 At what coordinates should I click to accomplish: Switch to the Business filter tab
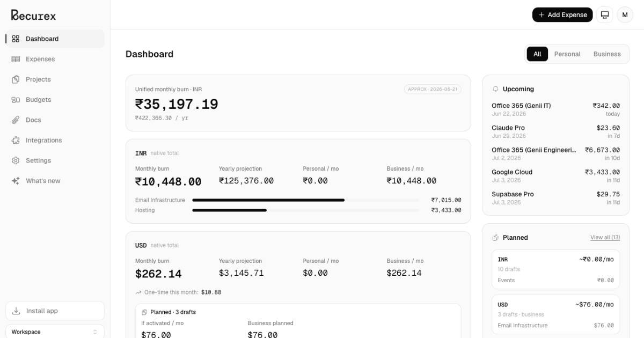607,54
